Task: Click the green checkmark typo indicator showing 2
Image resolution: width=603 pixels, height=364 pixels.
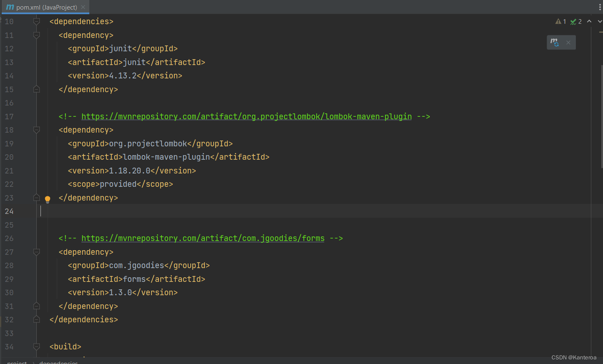Action: click(576, 22)
